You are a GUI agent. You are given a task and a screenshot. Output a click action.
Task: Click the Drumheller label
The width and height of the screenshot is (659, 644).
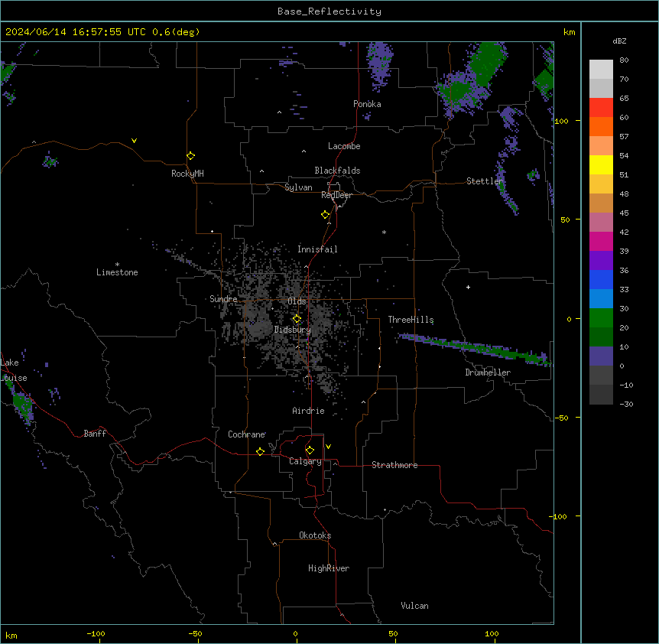[488, 372]
